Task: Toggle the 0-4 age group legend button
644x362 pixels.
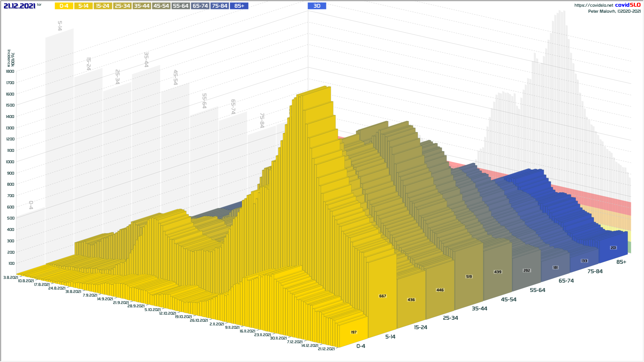Action: [x=64, y=6]
